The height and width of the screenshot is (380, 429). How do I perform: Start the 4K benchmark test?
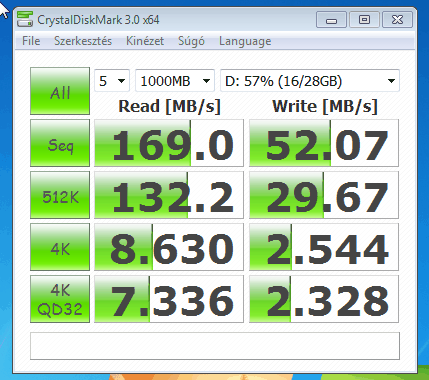tap(60, 247)
